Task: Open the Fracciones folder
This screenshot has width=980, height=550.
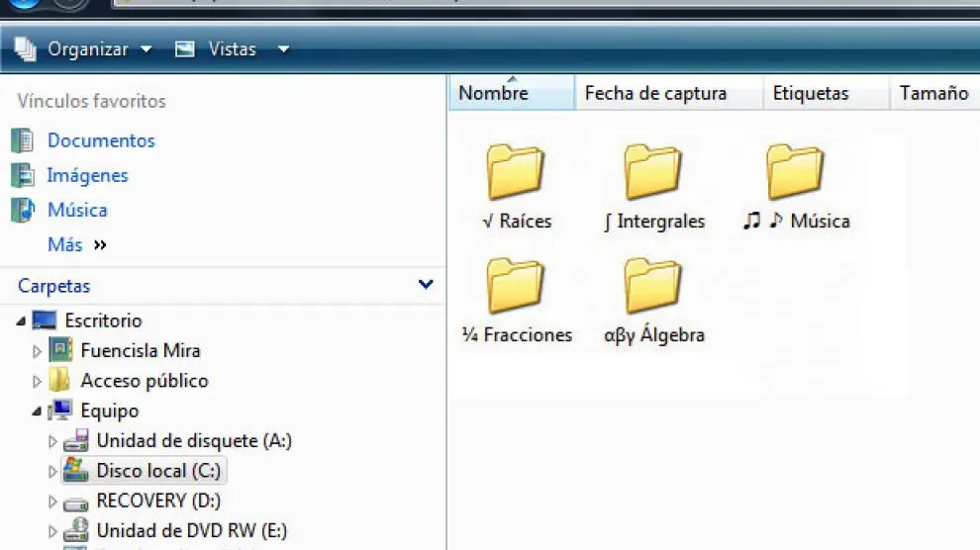Action: click(x=515, y=288)
